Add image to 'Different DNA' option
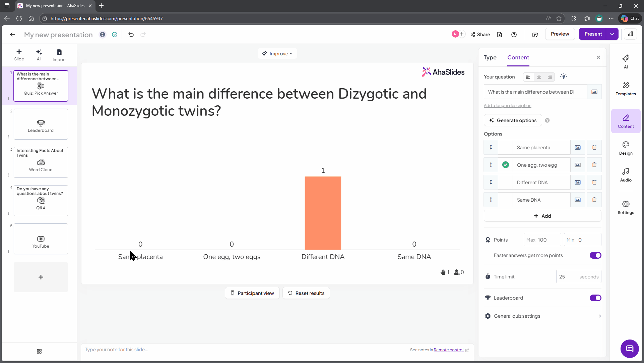Image resolution: width=644 pixels, height=363 pixels. [578, 182]
